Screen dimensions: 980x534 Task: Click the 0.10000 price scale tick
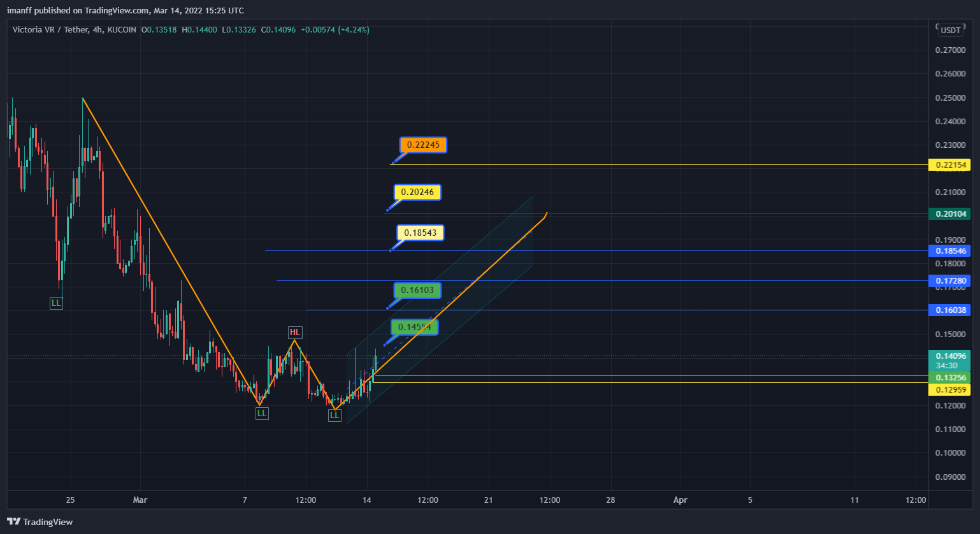950,453
